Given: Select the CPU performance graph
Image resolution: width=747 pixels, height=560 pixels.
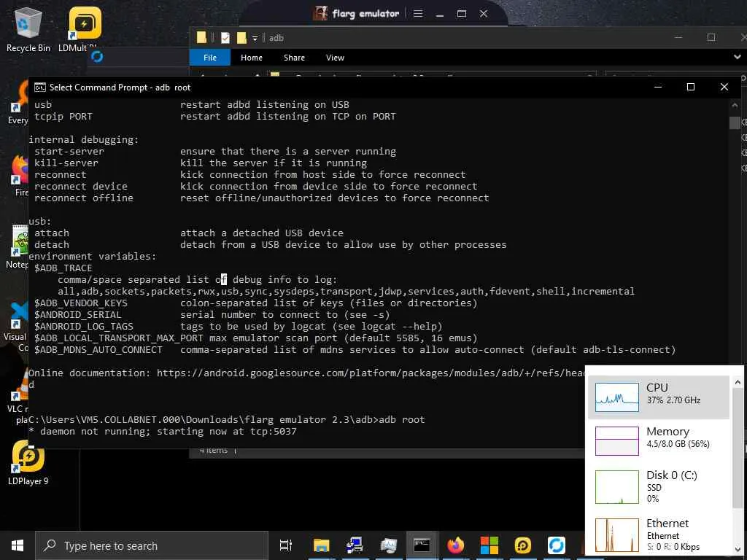Looking at the screenshot, I should coord(617,397).
